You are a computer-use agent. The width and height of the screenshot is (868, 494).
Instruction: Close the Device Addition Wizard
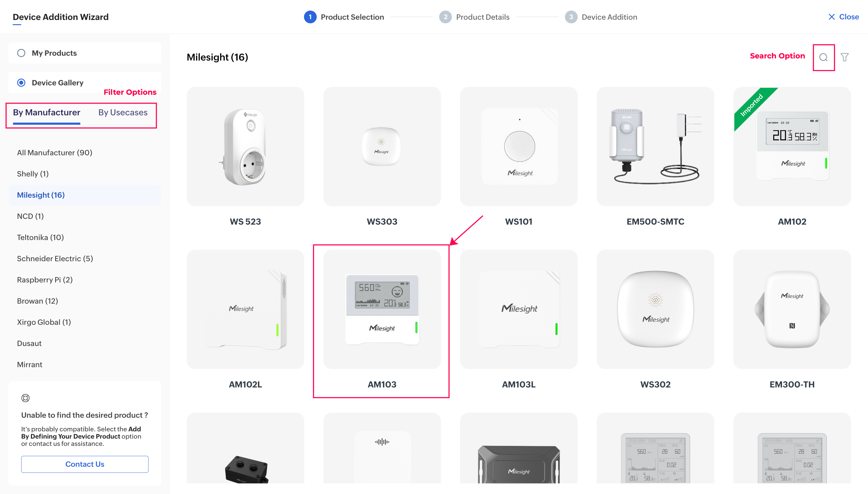coord(843,17)
